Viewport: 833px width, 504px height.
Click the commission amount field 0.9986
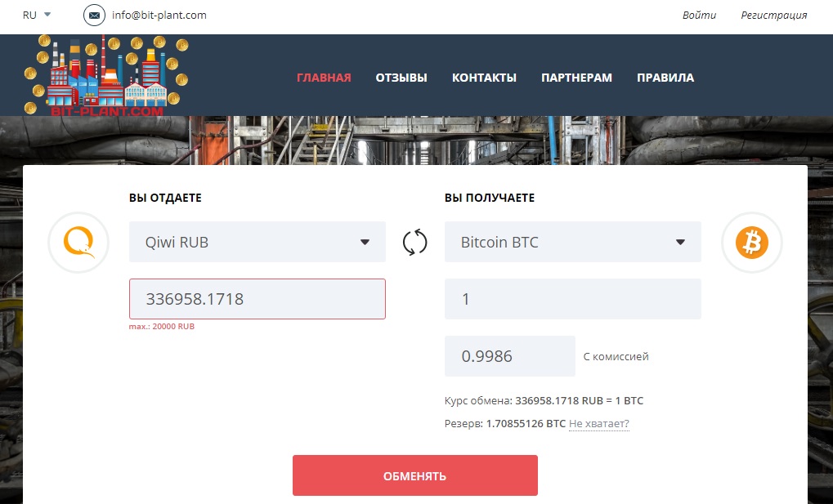509,356
